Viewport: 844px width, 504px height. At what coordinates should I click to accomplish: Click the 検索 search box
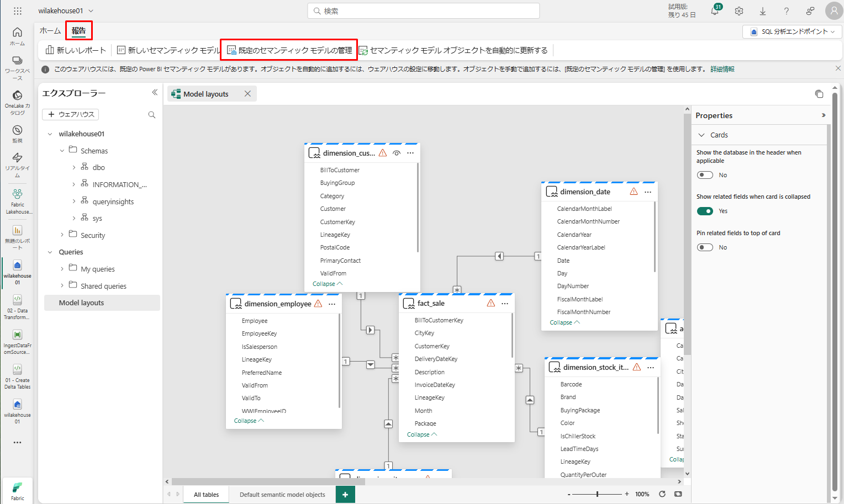coord(423,11)
